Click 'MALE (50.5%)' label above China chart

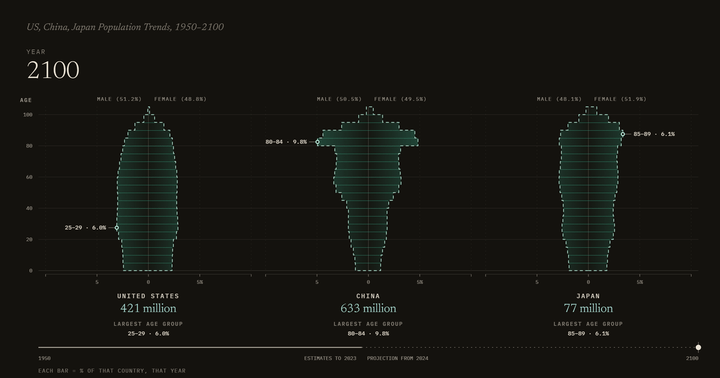(339, 99)
